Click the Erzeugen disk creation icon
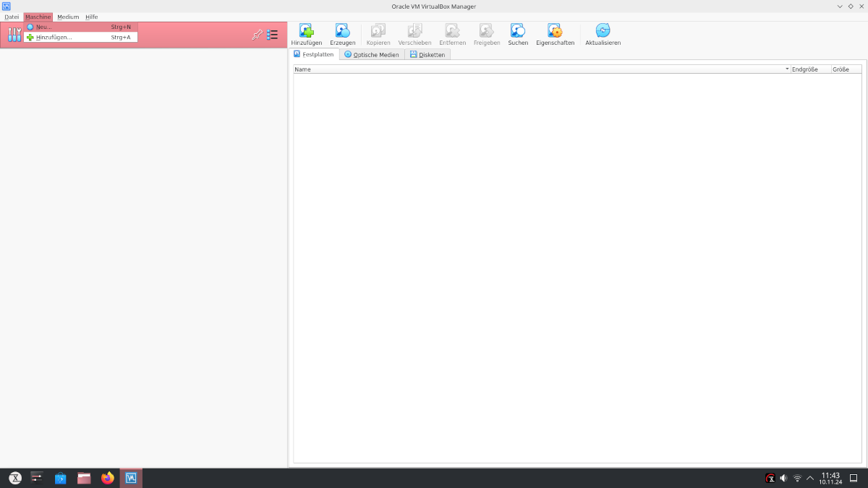Screen dimensions: 868x488 coord(342,34)
